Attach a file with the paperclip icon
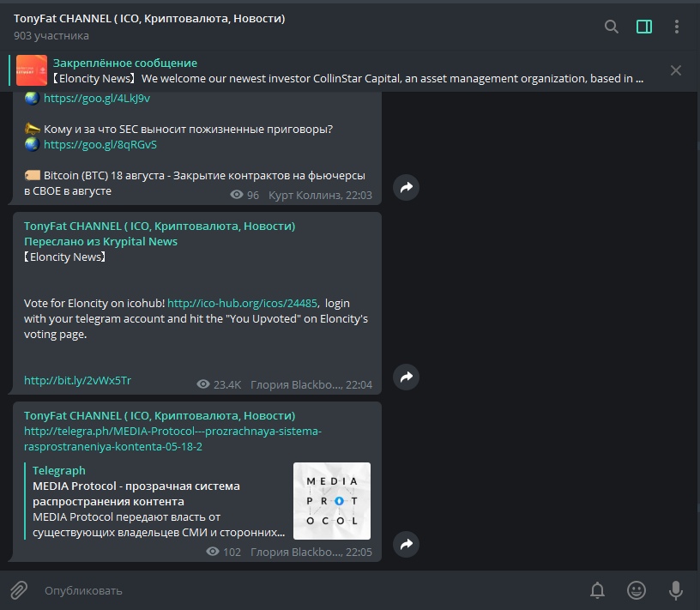Screen dimensions: 700x610 point(19,590)
